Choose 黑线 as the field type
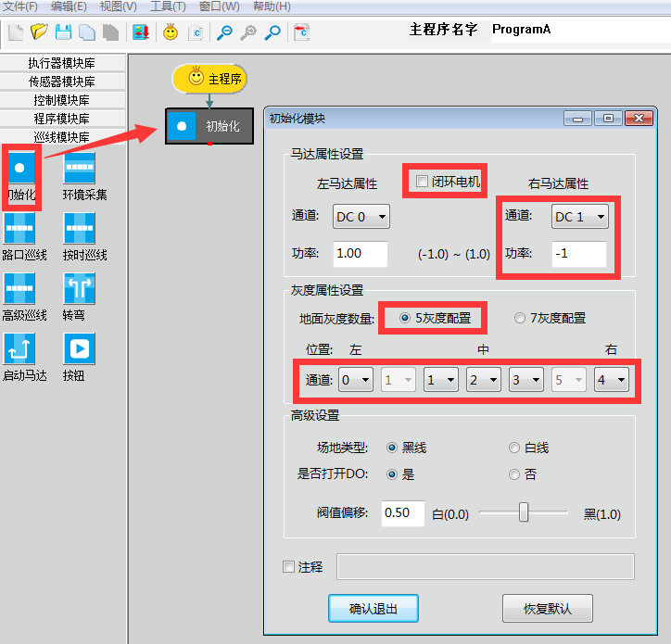The height and width of the screenshot is (644, 671). [x=391, y=448]
